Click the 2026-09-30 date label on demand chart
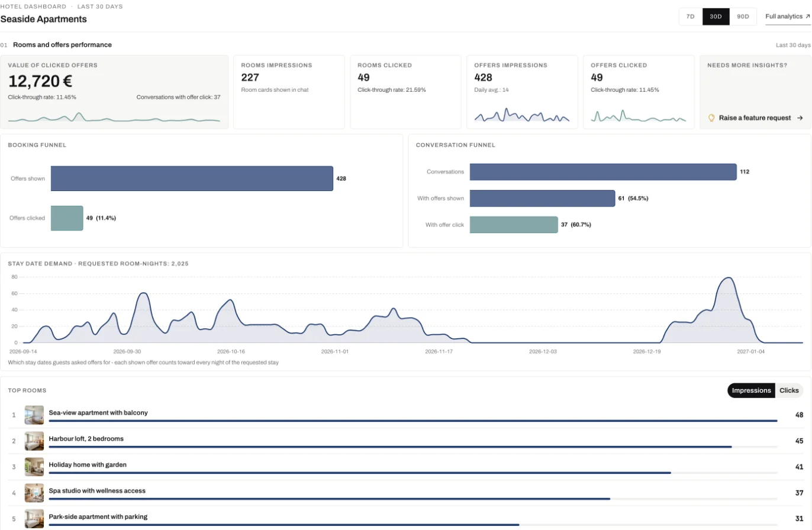The image size is (812, 530). (x=127, y=351)
